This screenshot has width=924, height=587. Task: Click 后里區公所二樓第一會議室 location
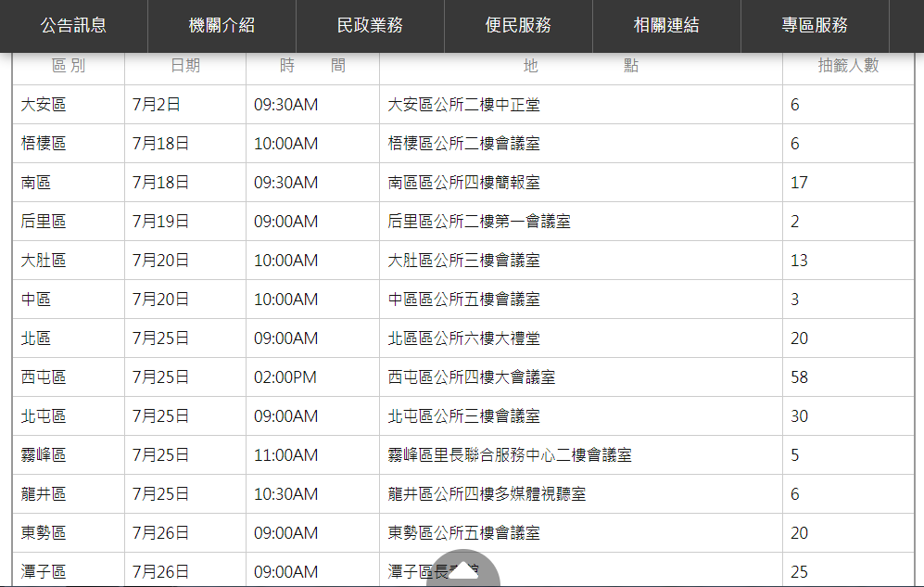(479, 221)
